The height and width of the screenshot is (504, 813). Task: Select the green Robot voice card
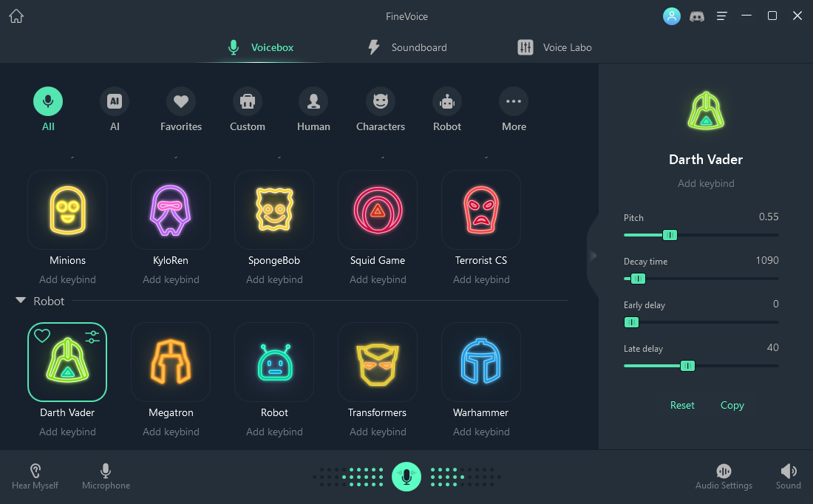pyautogui.click(x=274, y=362)
